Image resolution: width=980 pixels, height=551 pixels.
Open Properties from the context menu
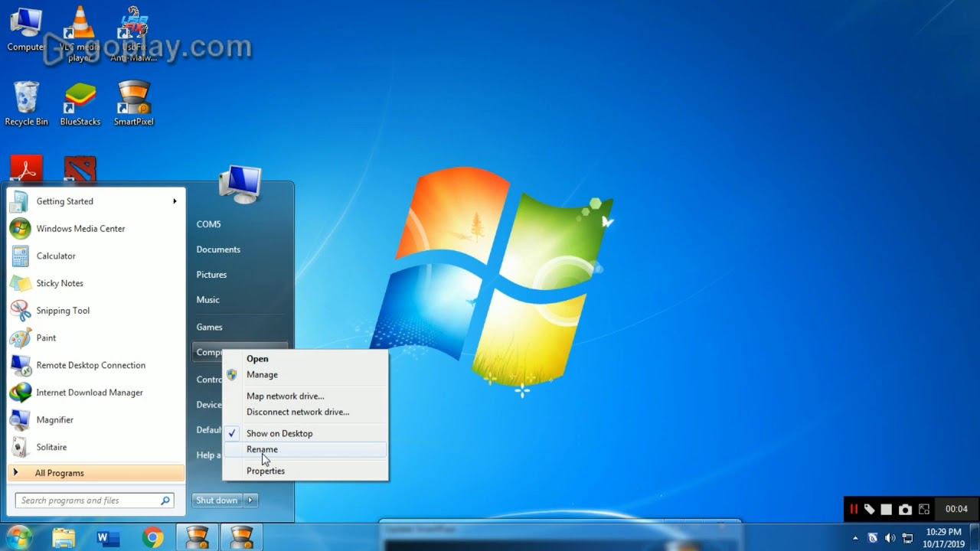(305, 471)
